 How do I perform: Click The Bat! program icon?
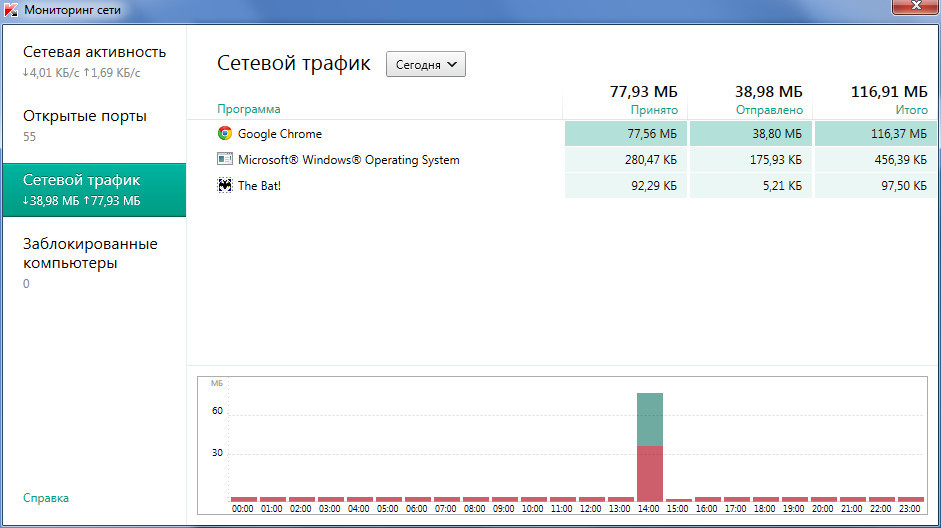[x=225, y=185]
